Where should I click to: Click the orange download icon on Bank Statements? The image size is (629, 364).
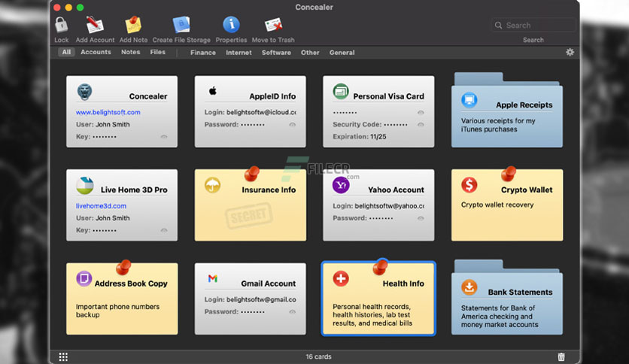pyautogui.click(x=469, y=287)
